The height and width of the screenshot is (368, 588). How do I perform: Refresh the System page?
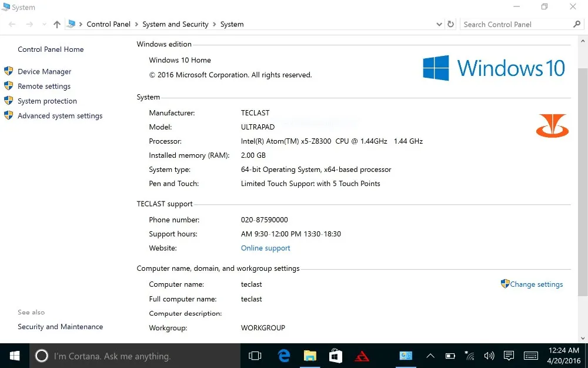(x=451, y=24)
